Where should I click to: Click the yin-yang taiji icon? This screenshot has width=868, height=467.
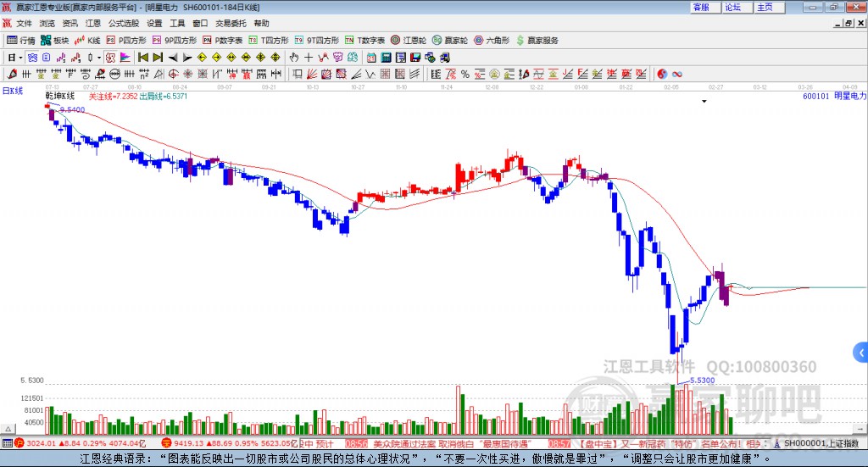coord(662,74)
